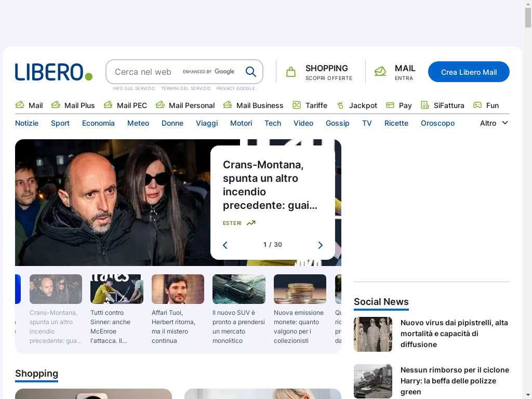Screen dimensions: 532x399
Task: Click the search magnifier icon
Action: 251,72
